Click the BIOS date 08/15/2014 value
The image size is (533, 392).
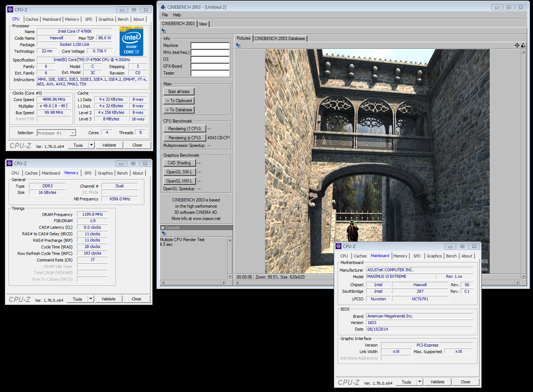[x=420, y=329]
